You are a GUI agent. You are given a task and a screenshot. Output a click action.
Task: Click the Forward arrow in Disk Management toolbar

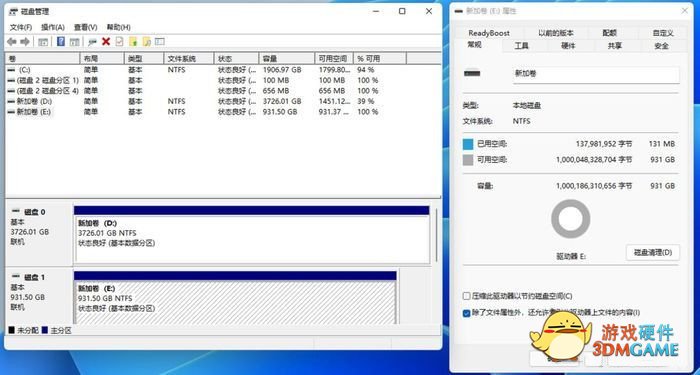25,42
